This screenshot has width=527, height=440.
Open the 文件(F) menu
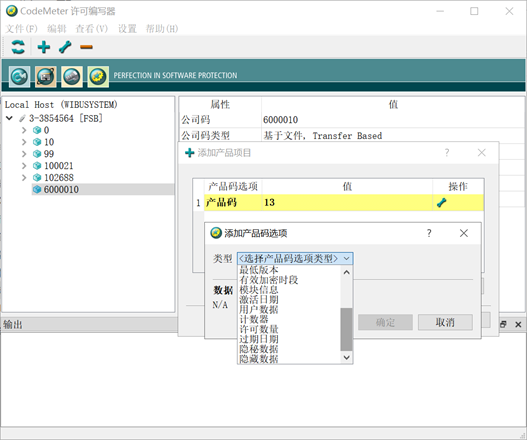[22, 29]
